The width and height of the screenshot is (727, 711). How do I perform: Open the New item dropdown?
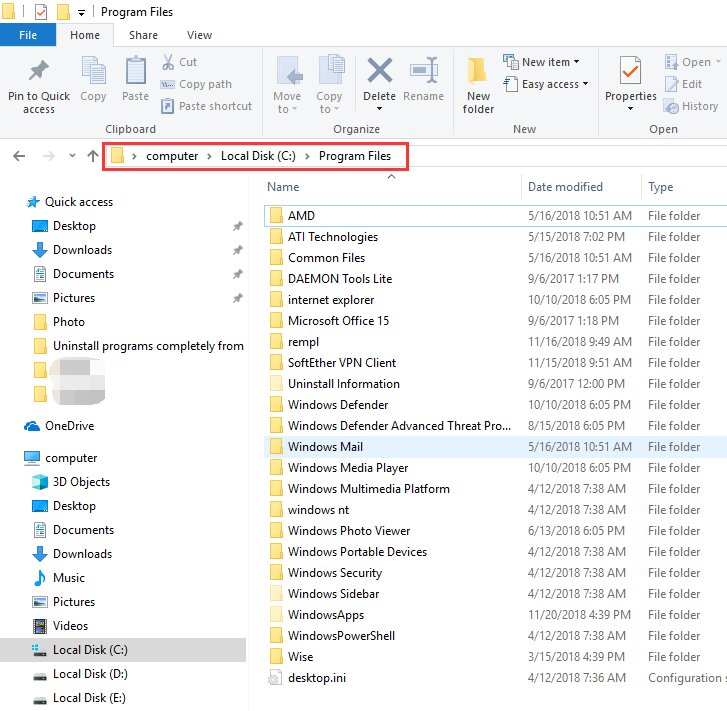(x=542, y=62)
